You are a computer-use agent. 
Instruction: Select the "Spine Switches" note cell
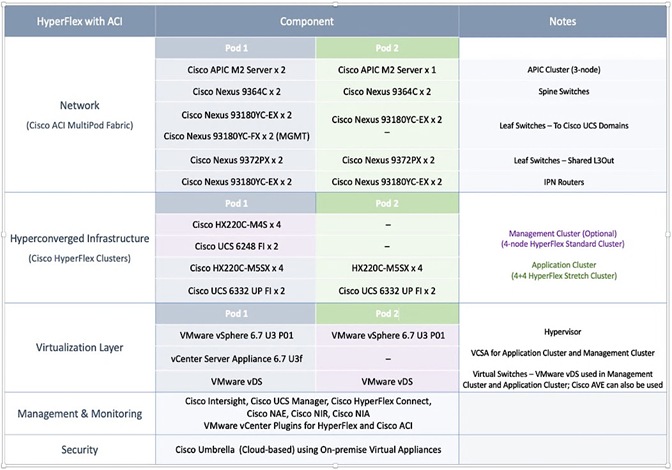click(561, 89)
